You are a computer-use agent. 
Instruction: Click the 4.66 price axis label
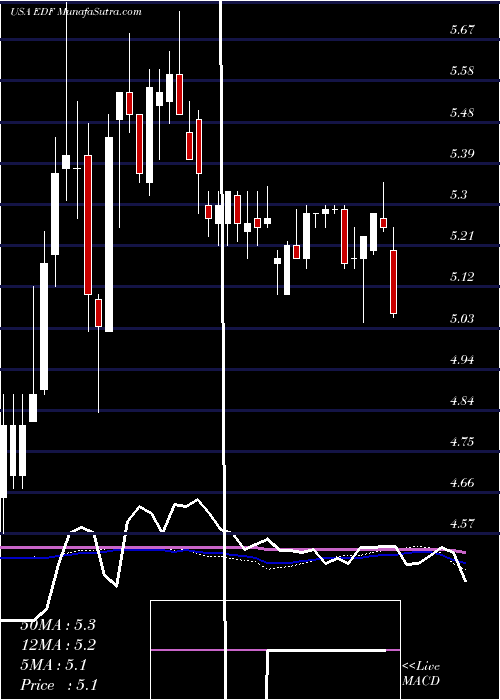pyautogui.click(x=462, y=483)
